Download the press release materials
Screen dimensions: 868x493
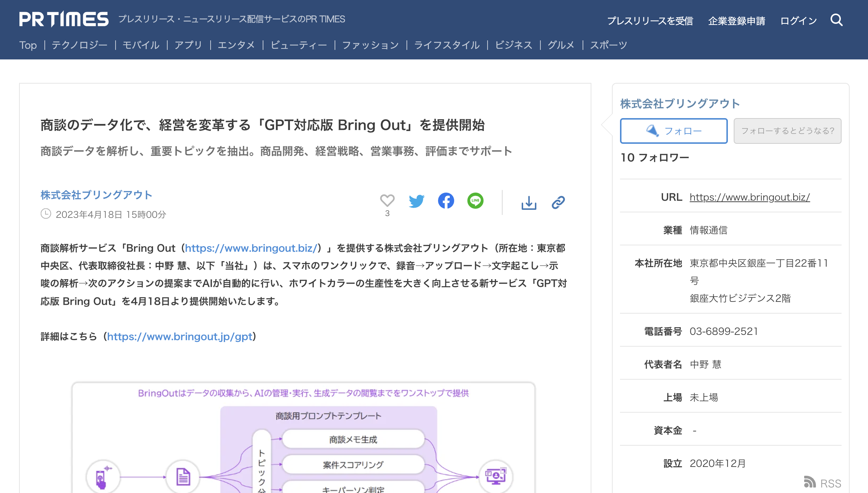coord(529,202)
